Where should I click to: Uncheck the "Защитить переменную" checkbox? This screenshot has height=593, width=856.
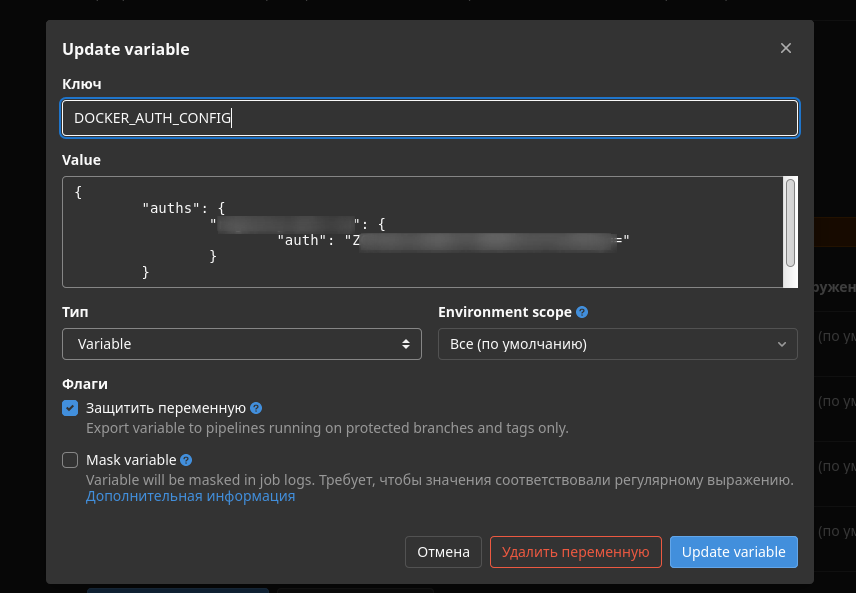click(x=70, y=408)
